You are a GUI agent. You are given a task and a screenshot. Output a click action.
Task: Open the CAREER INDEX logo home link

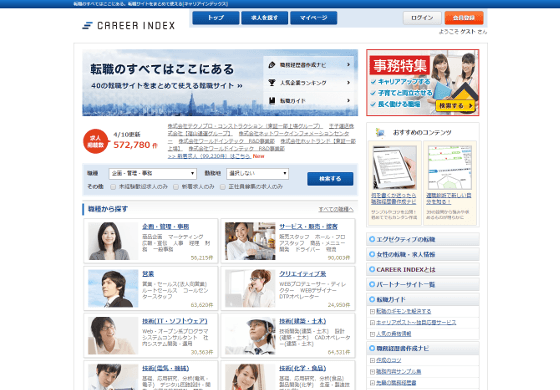point(129,25)
